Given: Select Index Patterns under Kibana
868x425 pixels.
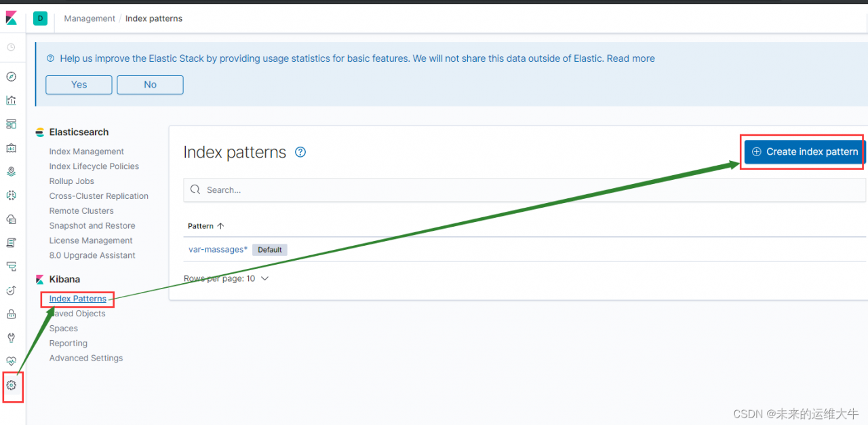Looking at the screenshot, I should pos(77,299).
